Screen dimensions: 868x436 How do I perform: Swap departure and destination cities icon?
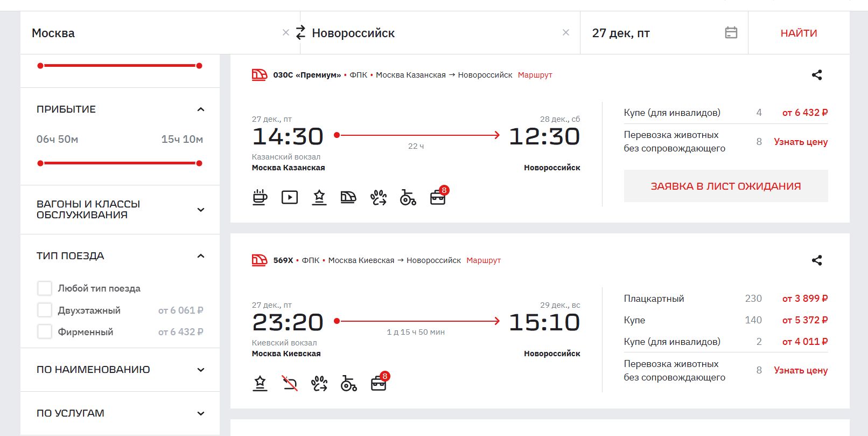point(300,33)
